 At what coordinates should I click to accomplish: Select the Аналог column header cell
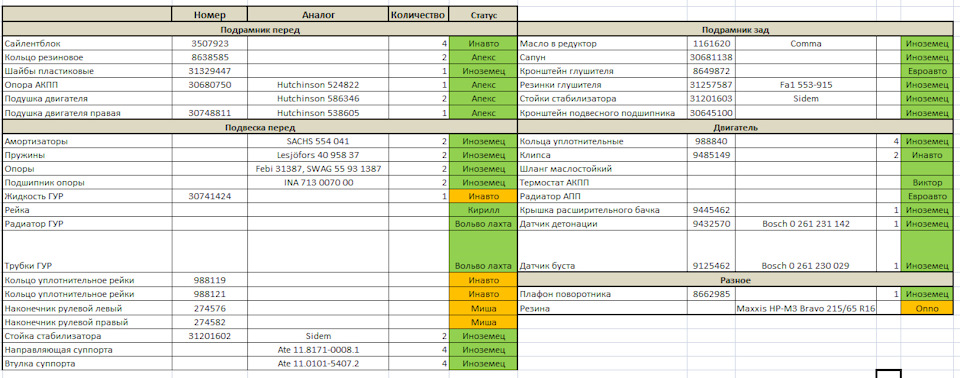point(318,15)
